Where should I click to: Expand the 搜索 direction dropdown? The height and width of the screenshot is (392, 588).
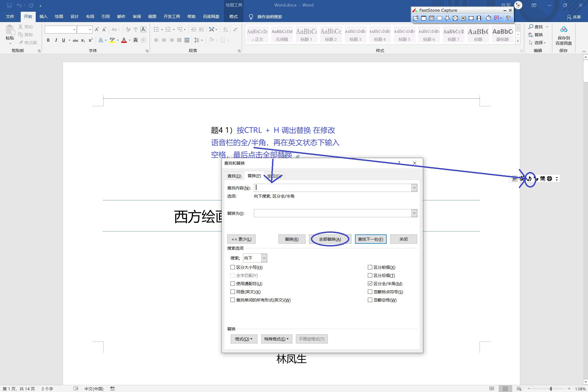point(264,258)
